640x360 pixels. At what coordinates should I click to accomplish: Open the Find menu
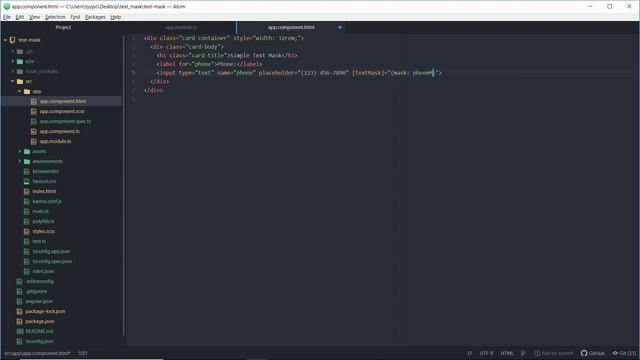coord(75,17)
